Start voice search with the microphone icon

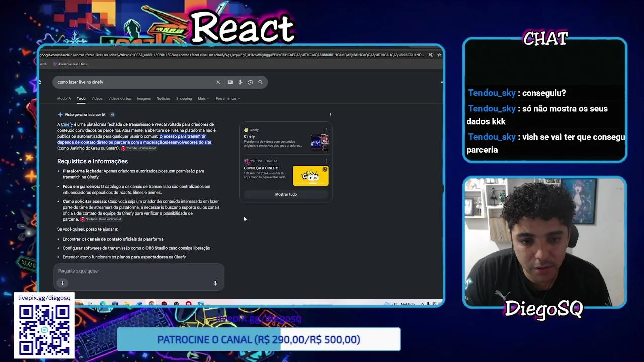tap(240, 82)
